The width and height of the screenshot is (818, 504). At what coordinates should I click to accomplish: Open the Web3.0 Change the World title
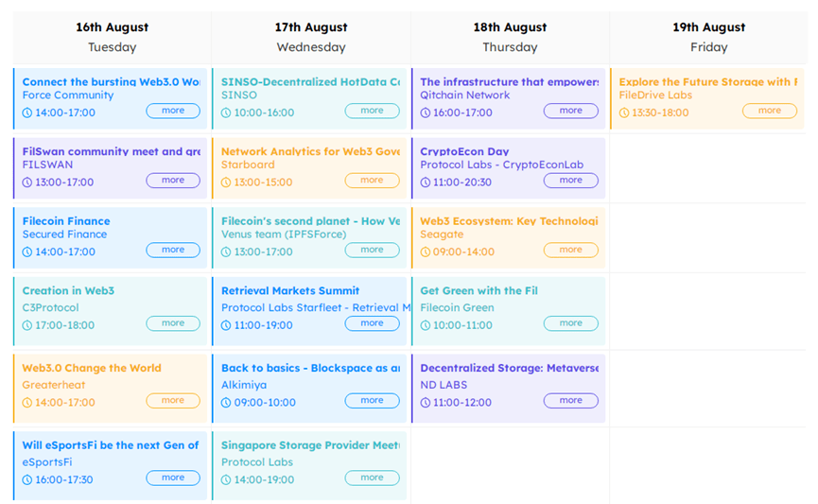(92, 368)
